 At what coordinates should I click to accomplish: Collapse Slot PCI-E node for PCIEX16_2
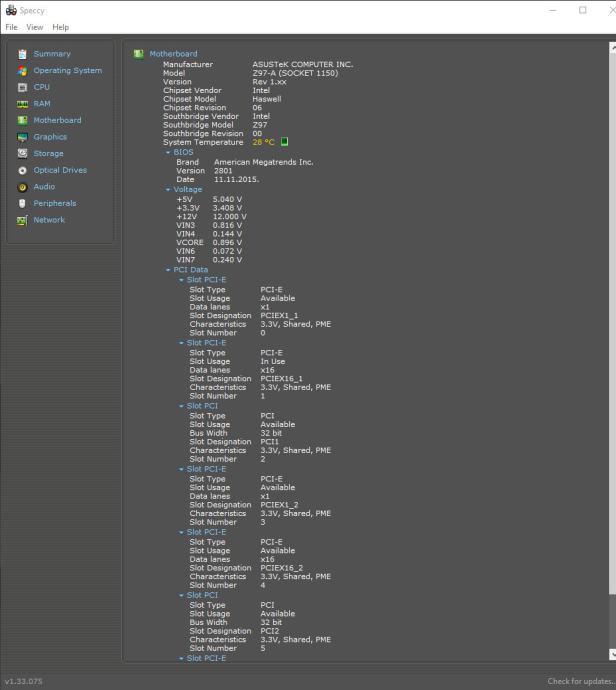(x=181, y=532)
